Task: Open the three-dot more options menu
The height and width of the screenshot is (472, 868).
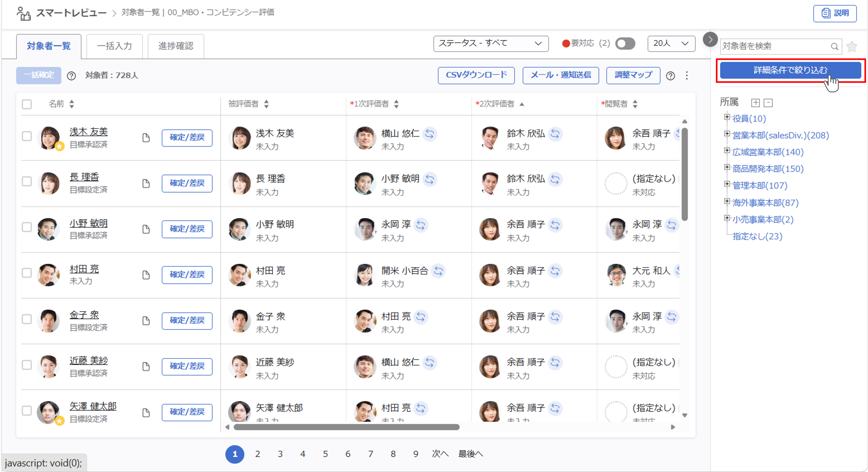Action: coord(686,76)
